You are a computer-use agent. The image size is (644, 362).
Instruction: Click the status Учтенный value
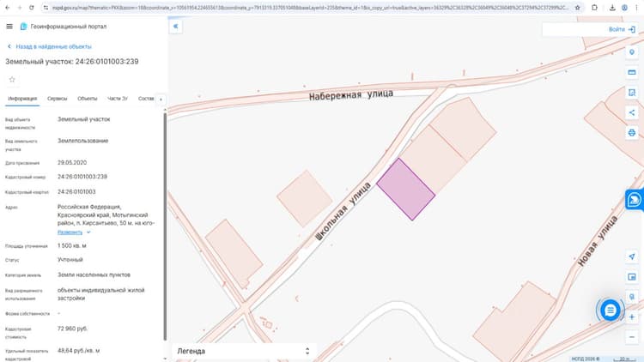pyautogui.click(x=70, y=259)
